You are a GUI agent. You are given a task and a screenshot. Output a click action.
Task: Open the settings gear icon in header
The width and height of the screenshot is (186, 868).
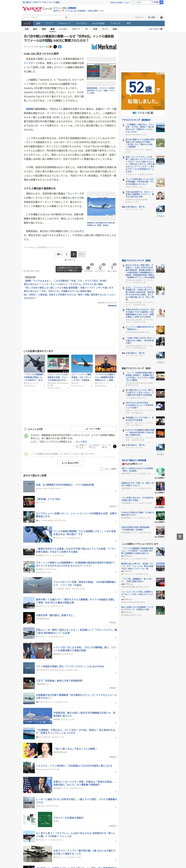point(161,18)
